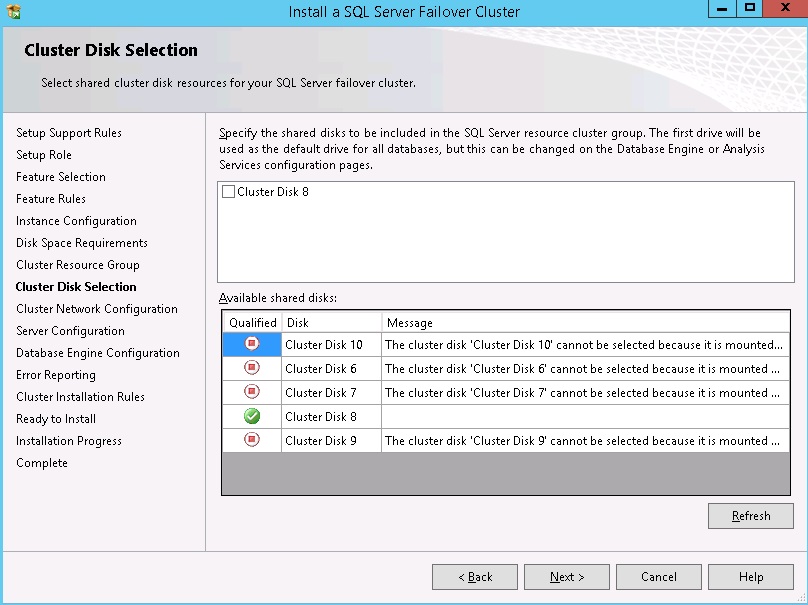The height and width of the screenshot is (605, 808).
Task: Maximize the setup window
Action: click(x=750, y=9)
